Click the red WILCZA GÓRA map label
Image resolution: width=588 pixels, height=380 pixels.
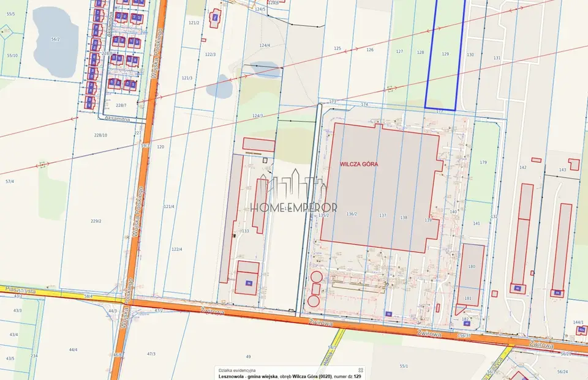359,164
